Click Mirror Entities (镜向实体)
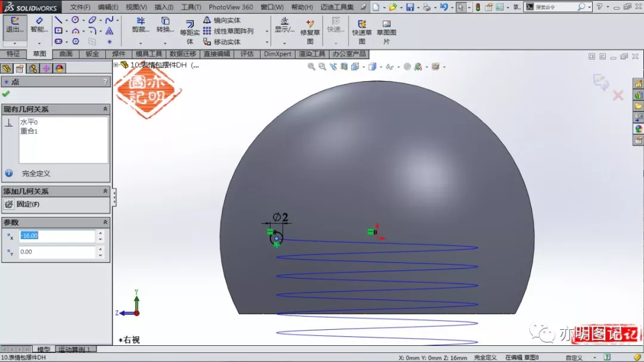Viewport: 644px width, 362px height. pos(222,20)
